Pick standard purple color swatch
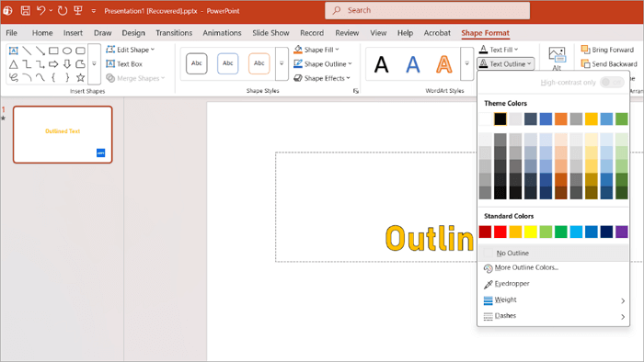This screenshot has width=644, height=362. (x=621, y=232)
